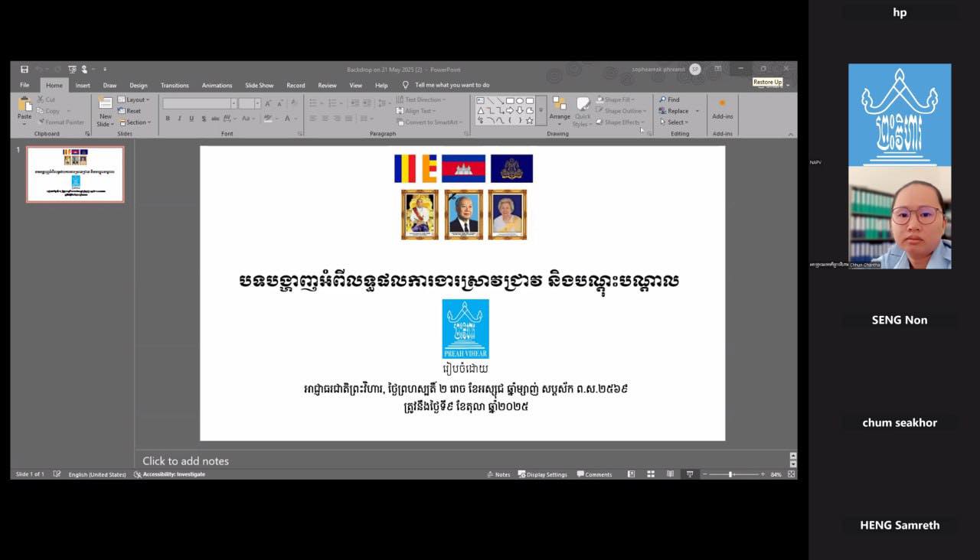Switch to Slide Sorter view icon

point(651,474)
